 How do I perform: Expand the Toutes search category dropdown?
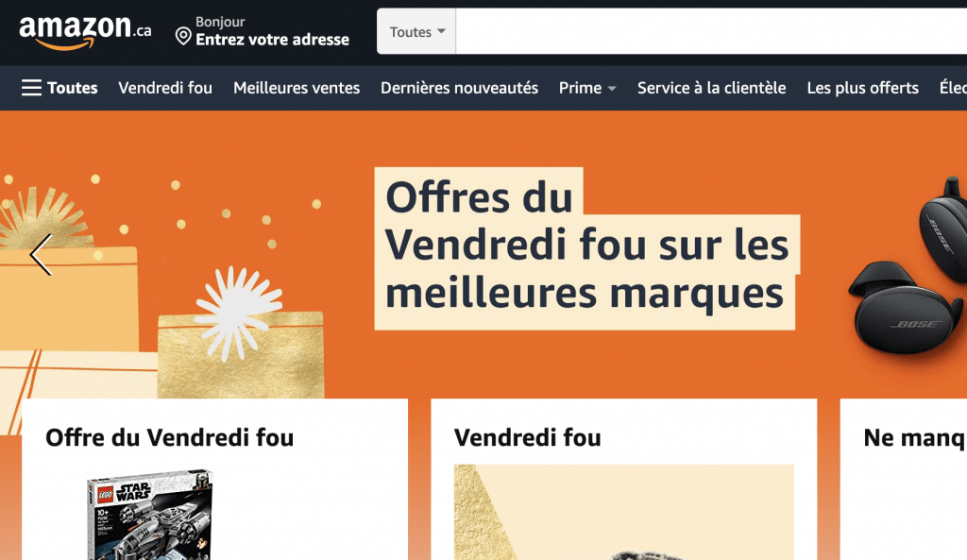coord(416,31)
